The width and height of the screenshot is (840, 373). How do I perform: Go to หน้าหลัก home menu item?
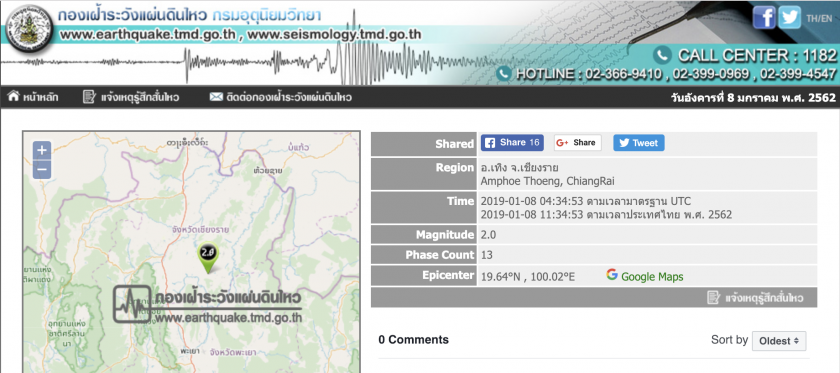point(33,98)
